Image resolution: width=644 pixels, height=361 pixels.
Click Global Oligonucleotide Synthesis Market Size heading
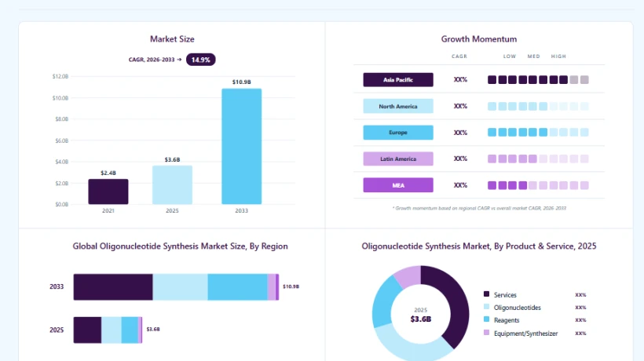click(x=181, y=246)
